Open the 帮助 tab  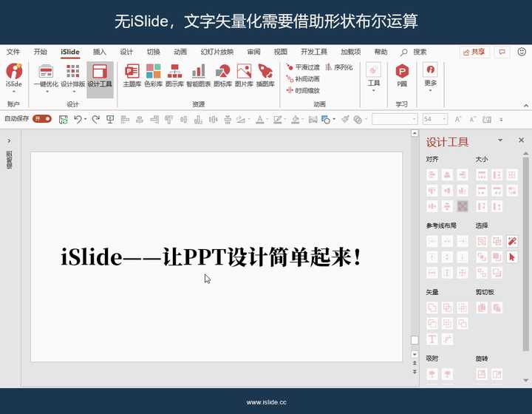pyautogui.click(x=381, y=52)
